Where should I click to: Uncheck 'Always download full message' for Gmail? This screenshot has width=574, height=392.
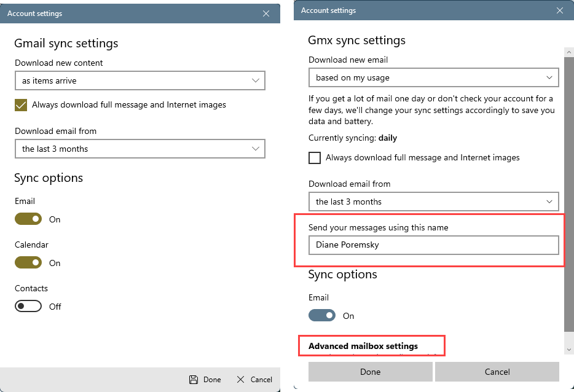[20, 105]
